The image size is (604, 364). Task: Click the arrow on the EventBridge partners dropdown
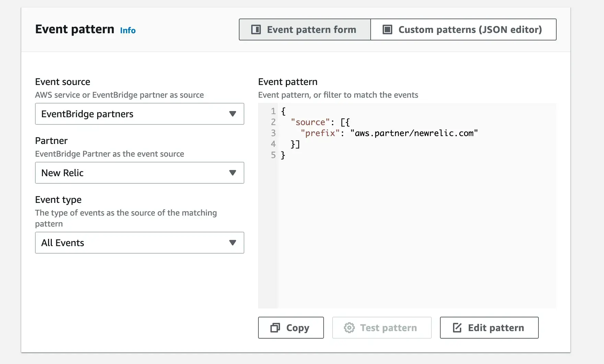pyautogui.click(x=233, y=114)
